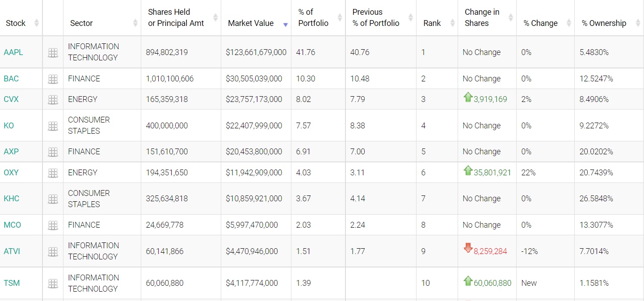Sort by the Sector column header
The height and width of the screenshot is (301, 644).
coord(81,23)
